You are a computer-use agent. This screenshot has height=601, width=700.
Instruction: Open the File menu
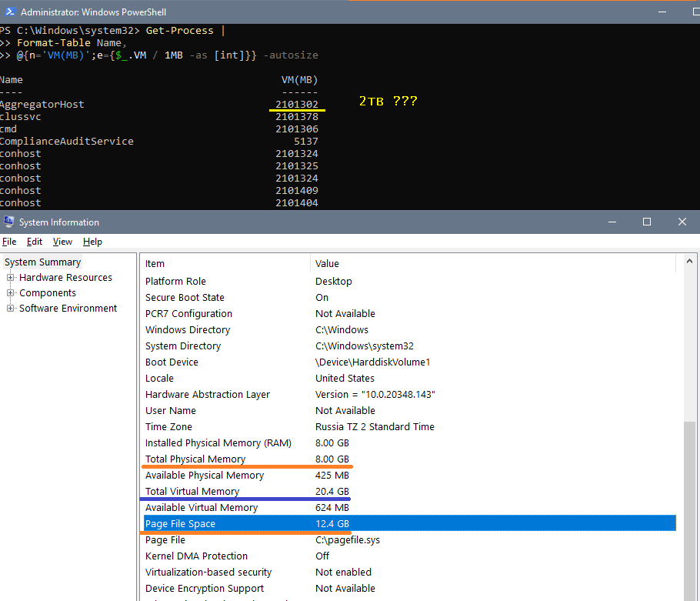[9, 242]
